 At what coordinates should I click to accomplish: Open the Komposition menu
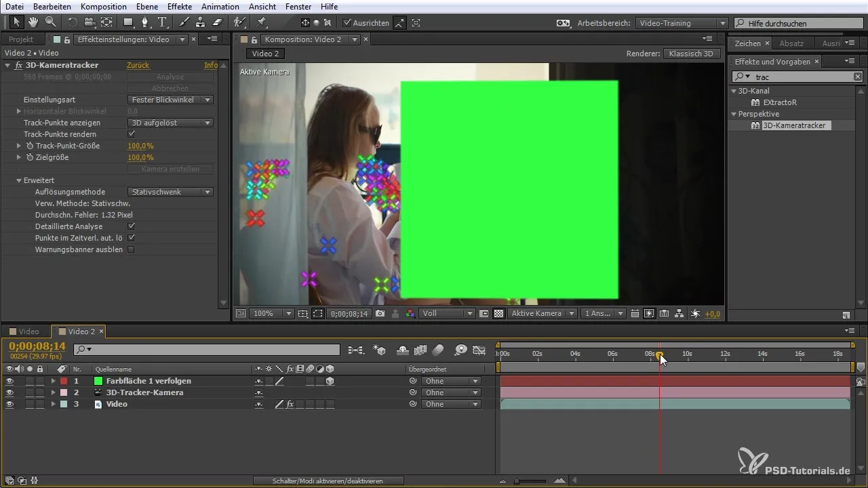(104, 6)
